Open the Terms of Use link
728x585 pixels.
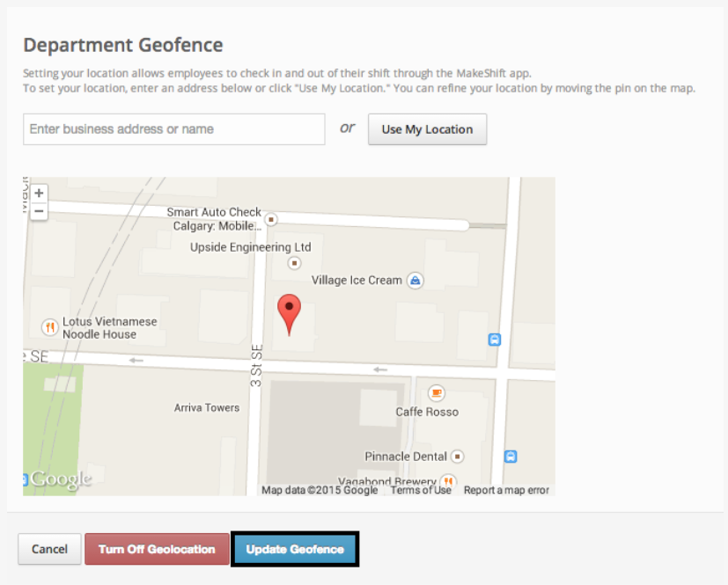(421, 490)
